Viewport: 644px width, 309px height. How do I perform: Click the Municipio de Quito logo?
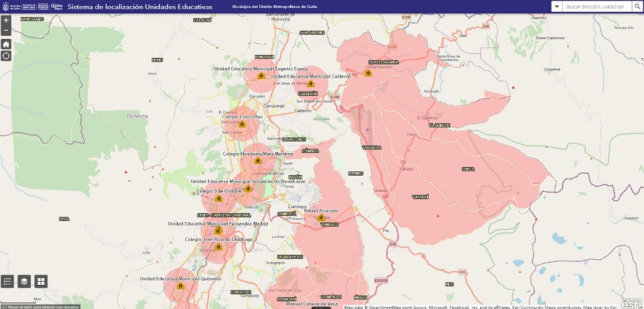pyautogui.click(x=9, y=7)
